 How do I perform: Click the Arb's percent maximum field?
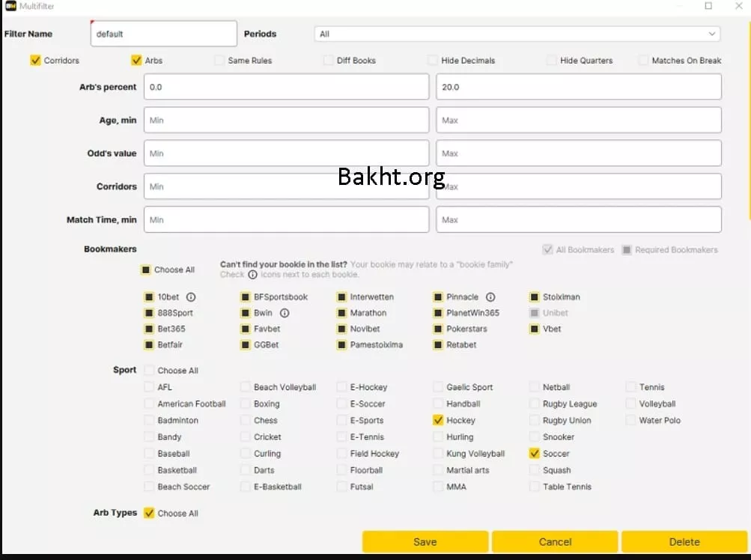[578, 87]
